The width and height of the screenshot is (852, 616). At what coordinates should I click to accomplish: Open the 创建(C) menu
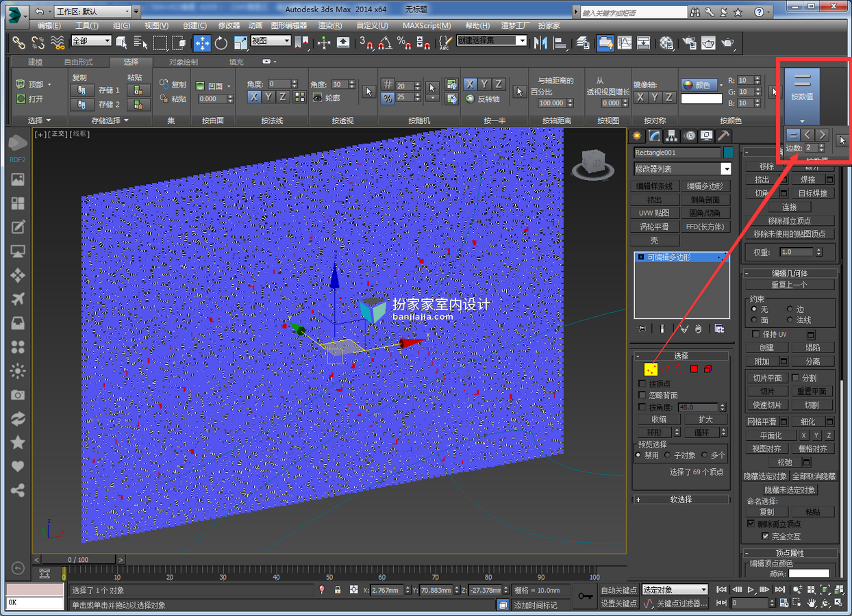pyautogui.click(x=195, y=25)
